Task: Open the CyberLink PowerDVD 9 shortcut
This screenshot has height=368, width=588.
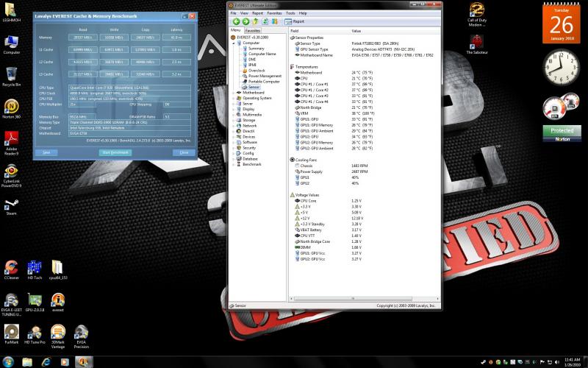Action: pyautogui.click(x=11, y=175)
